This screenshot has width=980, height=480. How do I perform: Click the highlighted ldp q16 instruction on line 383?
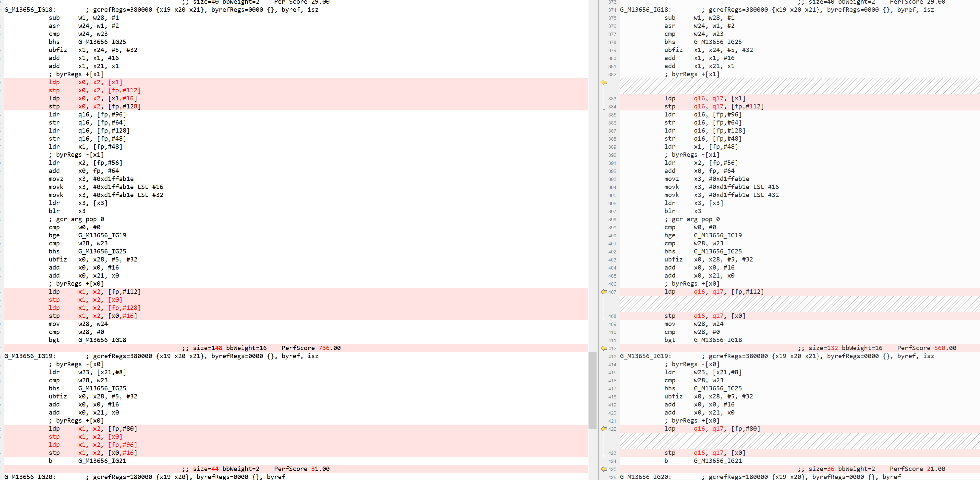pos(704,98)
